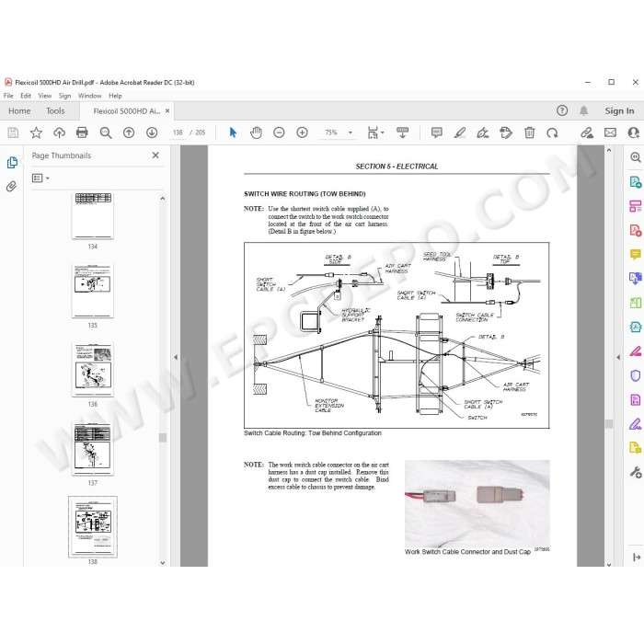Open search tool at right pane top

[x=635, y=157]
